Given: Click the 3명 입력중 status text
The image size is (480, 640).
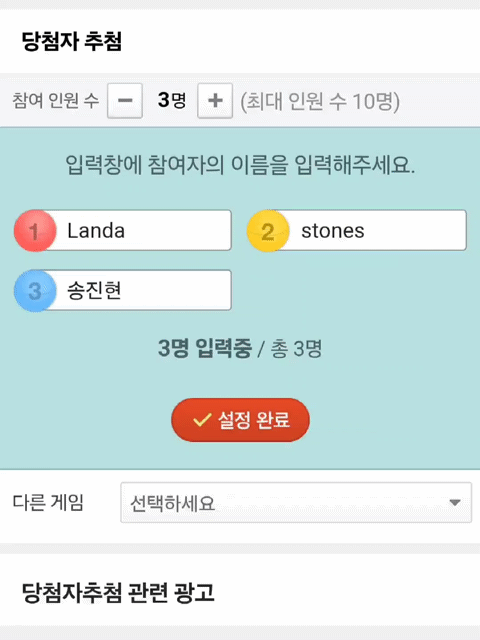Looking at the screenshot, I should (x=205, y=348).
